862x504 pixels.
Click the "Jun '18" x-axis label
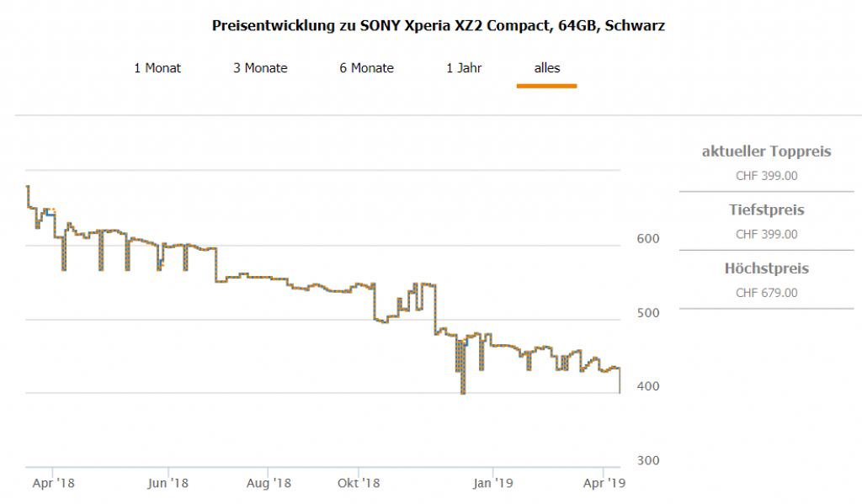pos(168,484)
